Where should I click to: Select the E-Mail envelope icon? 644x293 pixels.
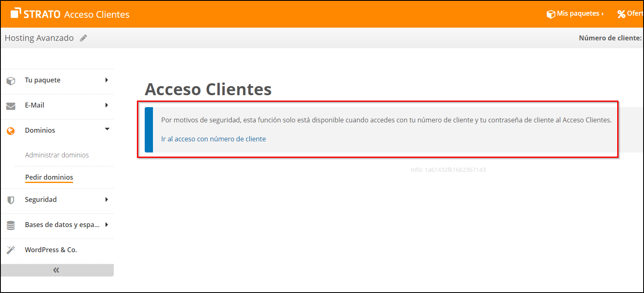[x=10, y=105]
